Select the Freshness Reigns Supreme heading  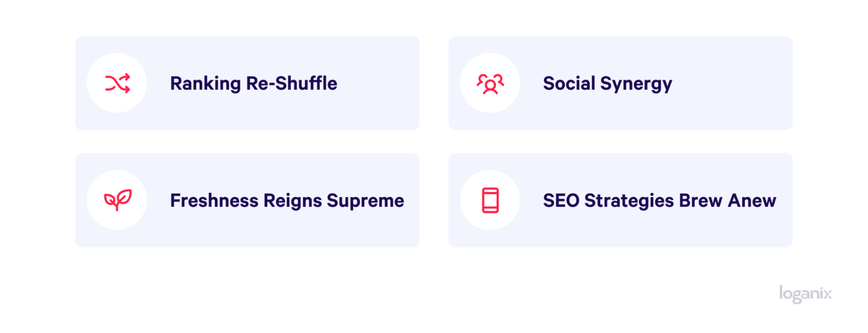287,201
